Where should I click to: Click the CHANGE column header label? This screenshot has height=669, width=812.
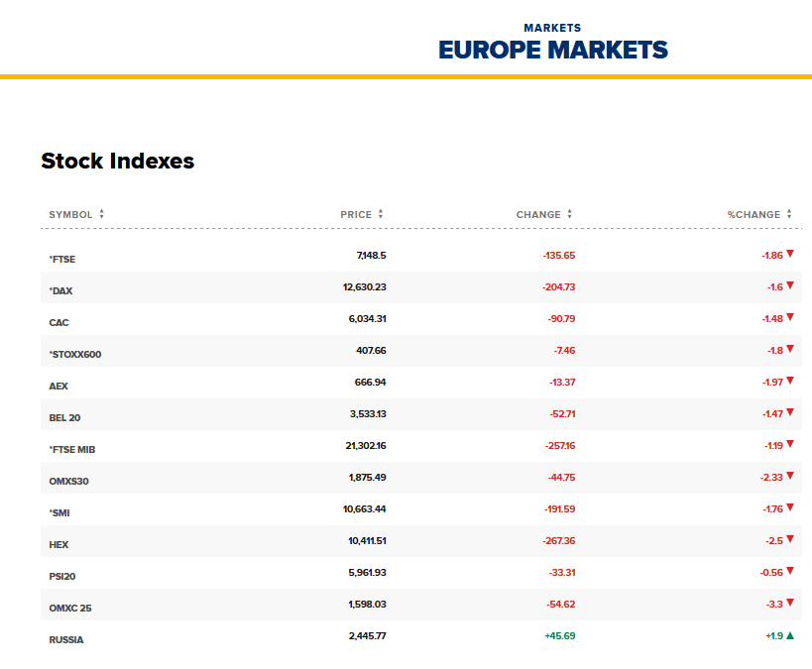pos(538,214)
